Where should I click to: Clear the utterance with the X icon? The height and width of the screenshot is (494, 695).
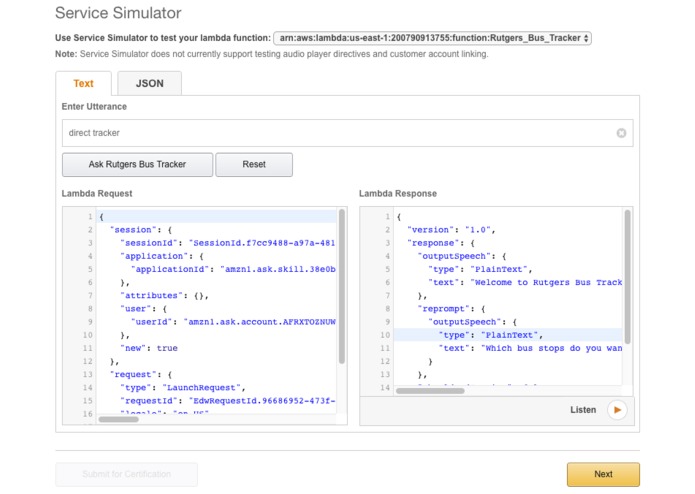[621, 133]
